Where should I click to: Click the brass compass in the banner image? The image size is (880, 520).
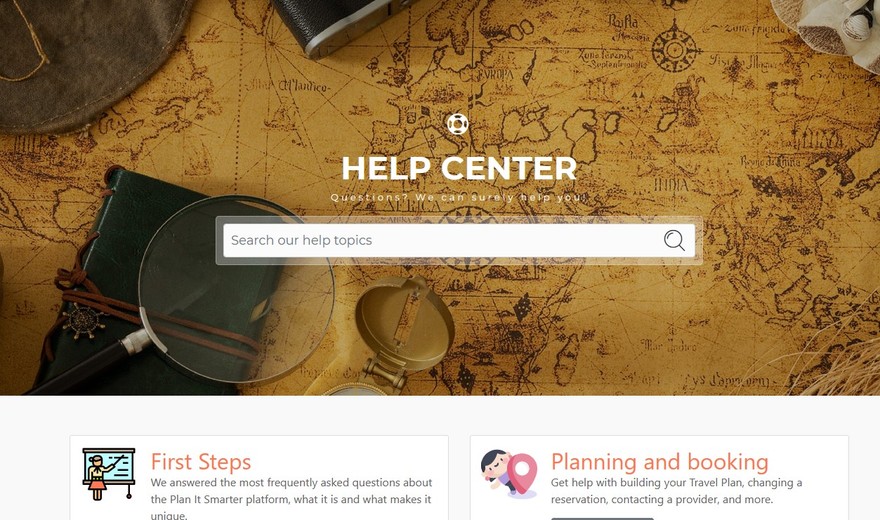[x=405, y=332]
